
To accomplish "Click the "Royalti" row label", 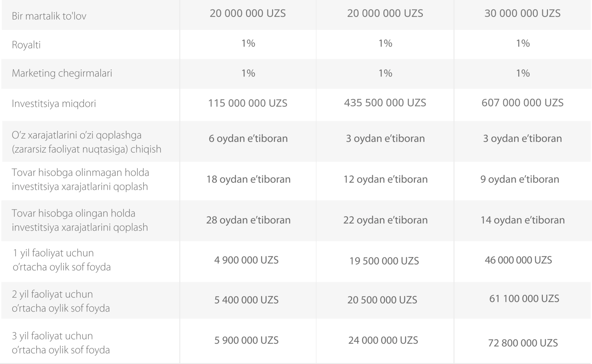I will (26, 45).
